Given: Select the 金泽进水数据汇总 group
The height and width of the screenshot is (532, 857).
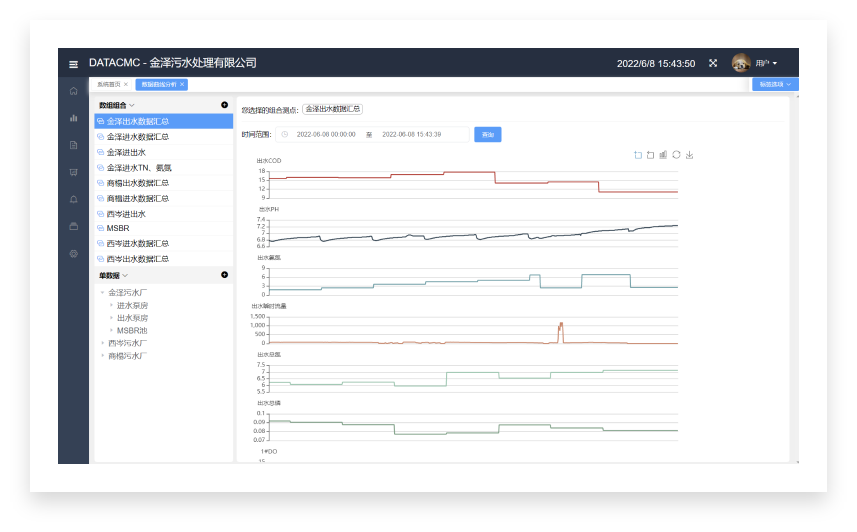Looking at the screenshot, I should (x=163, y=137).
